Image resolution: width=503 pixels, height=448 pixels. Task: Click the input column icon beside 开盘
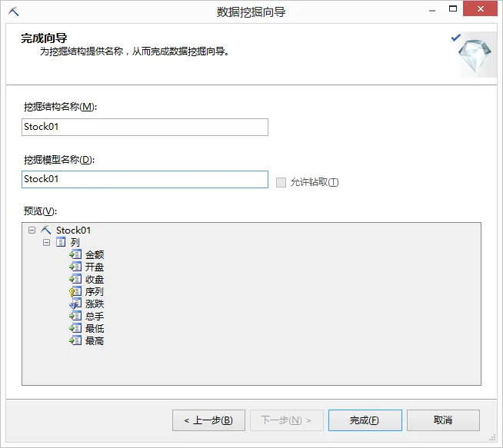click(x=75, y=267)
